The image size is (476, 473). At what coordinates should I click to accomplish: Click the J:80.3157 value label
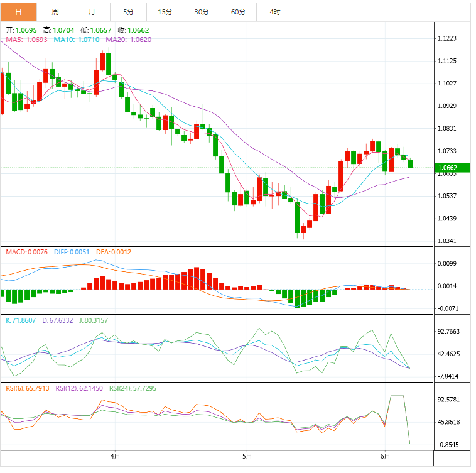[x=94, y=320]
